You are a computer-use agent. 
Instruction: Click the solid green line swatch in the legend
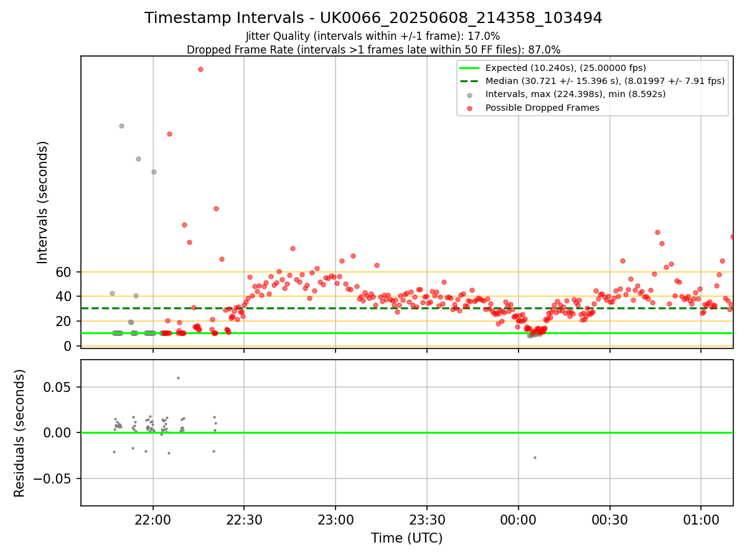(469, 68)
